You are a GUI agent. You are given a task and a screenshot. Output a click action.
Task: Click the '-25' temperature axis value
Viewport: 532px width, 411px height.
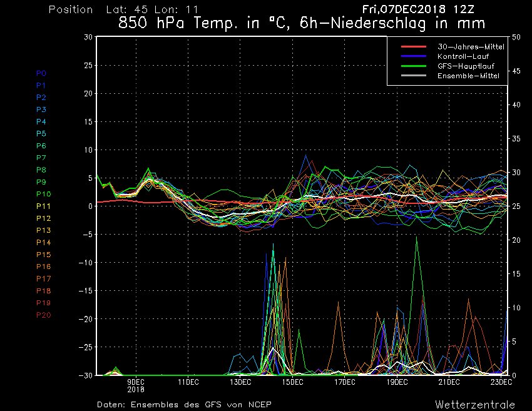click(x=85, y=347)
